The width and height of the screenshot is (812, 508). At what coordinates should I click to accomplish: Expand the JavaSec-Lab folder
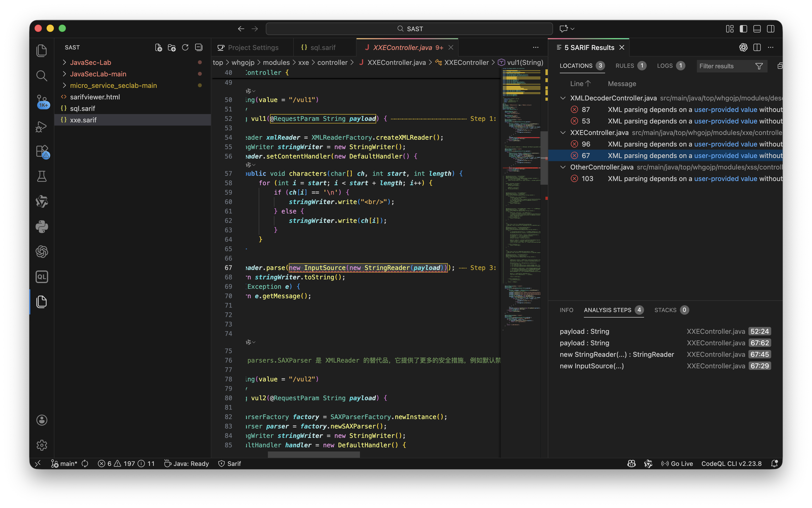(90, 63)
